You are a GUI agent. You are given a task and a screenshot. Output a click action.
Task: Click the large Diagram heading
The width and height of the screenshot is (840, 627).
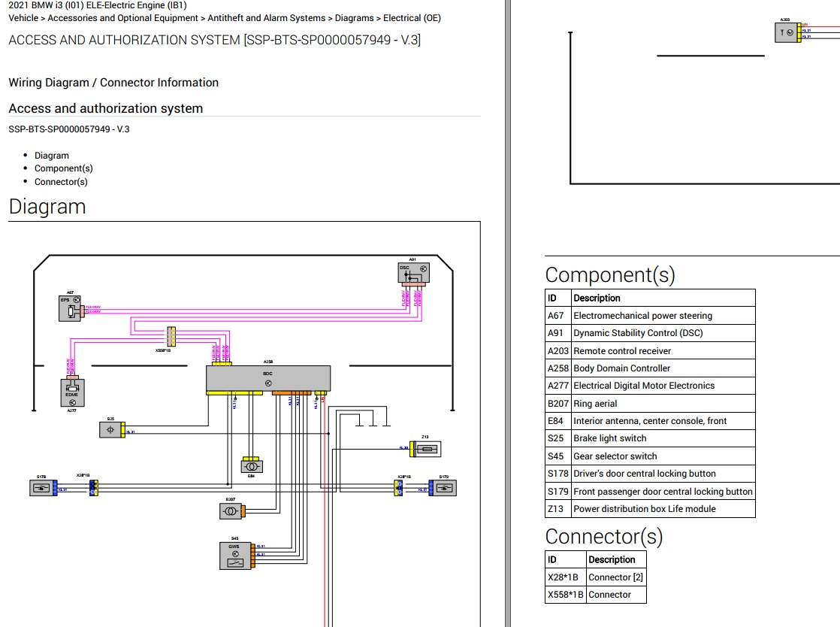[47, 207]
